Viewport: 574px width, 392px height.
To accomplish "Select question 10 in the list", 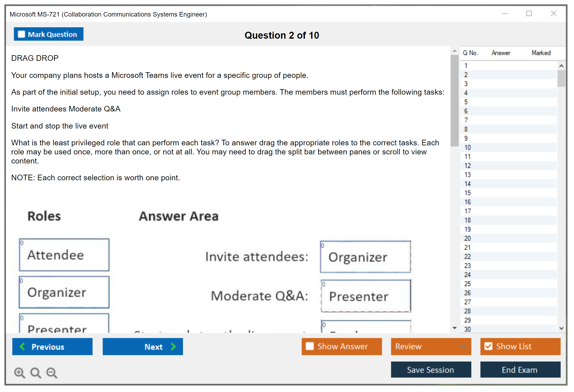I will [467, 147].
